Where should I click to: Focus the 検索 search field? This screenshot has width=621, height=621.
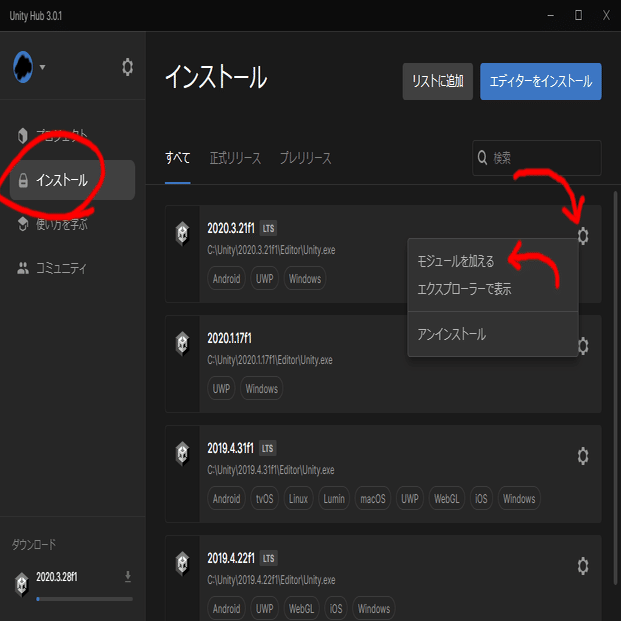(537, 158)
